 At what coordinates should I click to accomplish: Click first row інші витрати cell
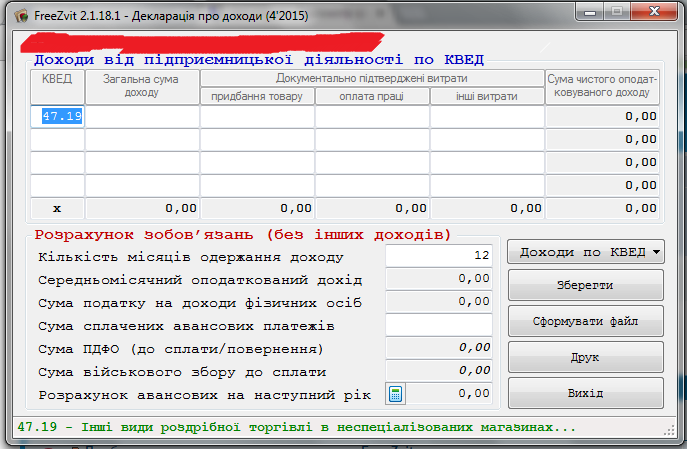point(487,116)
